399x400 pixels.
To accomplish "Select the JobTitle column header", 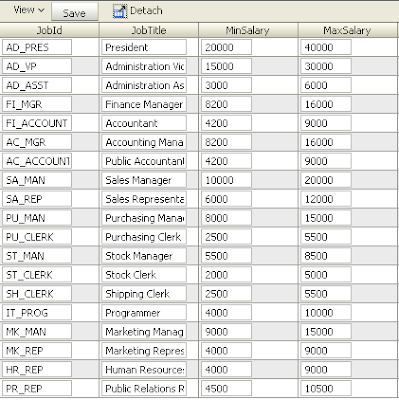I will pos(149,30).
